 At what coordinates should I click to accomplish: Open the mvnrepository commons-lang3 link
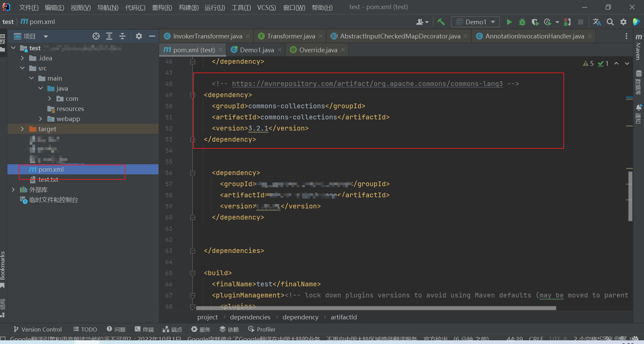(x=367, y=84)
